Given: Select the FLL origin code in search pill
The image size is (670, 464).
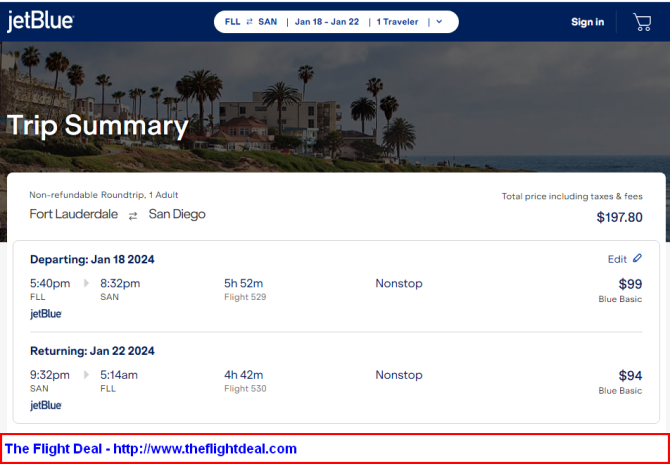Looking at the screenshot, I should pyautogui.click(x=232, y=22).
